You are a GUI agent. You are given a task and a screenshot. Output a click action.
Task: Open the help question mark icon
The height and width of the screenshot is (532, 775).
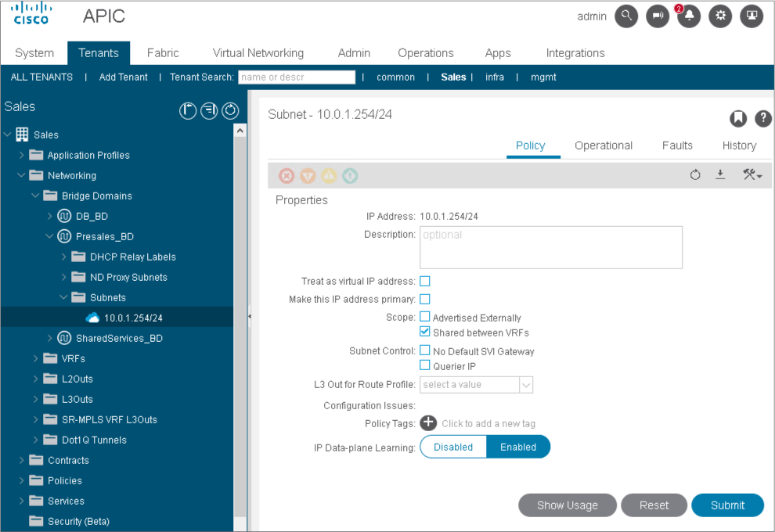pos(762,118)
